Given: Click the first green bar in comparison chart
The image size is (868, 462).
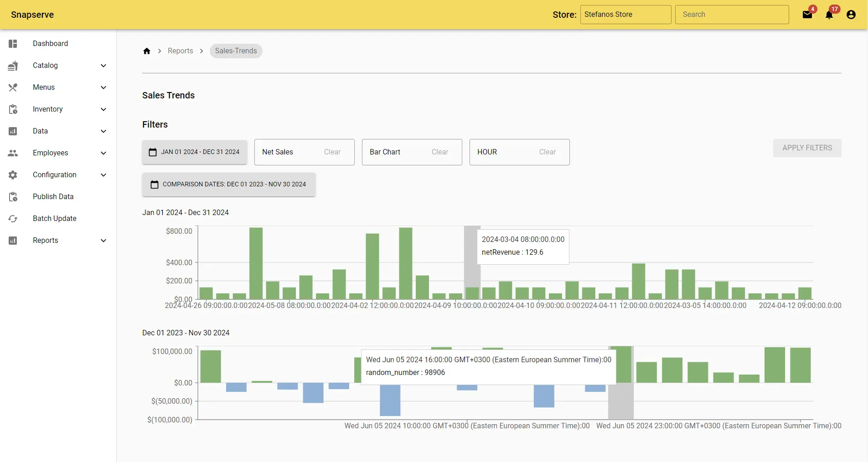Looking at the screenshot, I should click(x=211, y=366).
